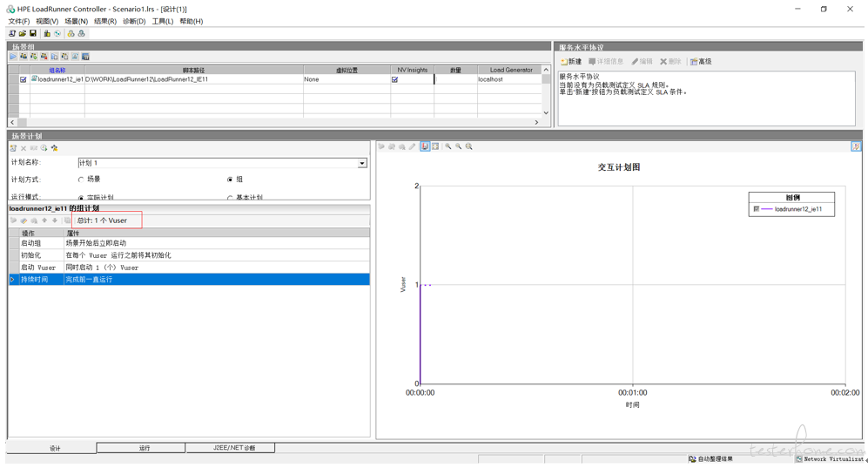Image resolution: width=868 pixels, height=468 pixels.
Task: Open the Load Generators toolbar icon
Action: 47,34
